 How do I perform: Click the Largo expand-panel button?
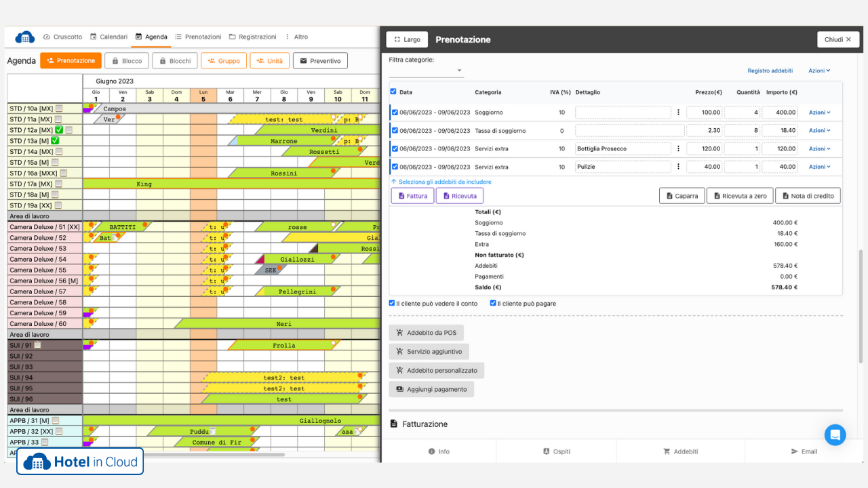tap(408, 39)
